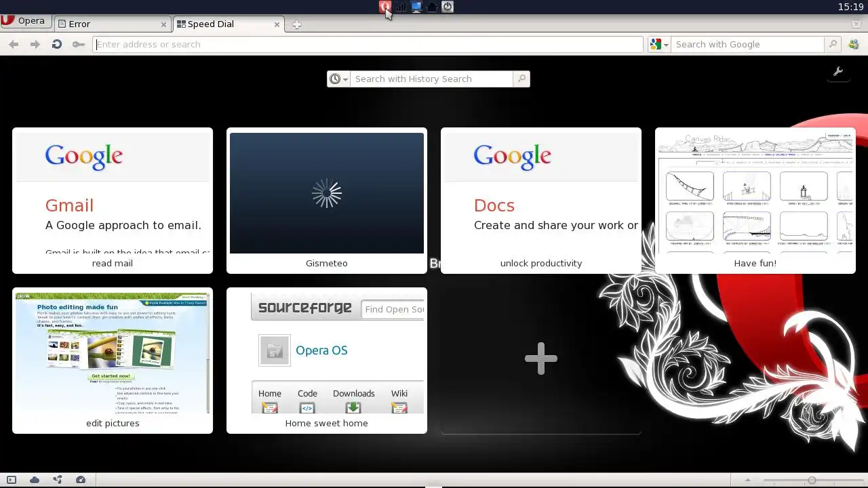
Task: Open the closed tabs trash icon
Action: 856,24
